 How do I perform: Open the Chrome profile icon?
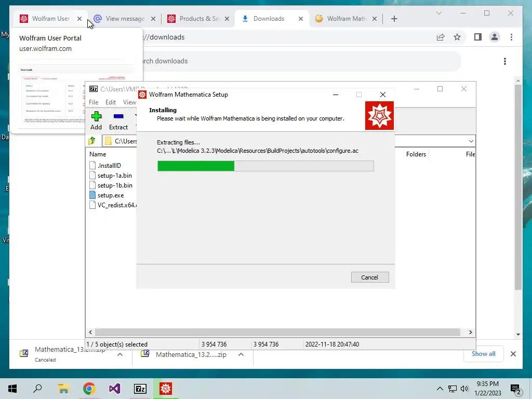[x=495, y=37]
